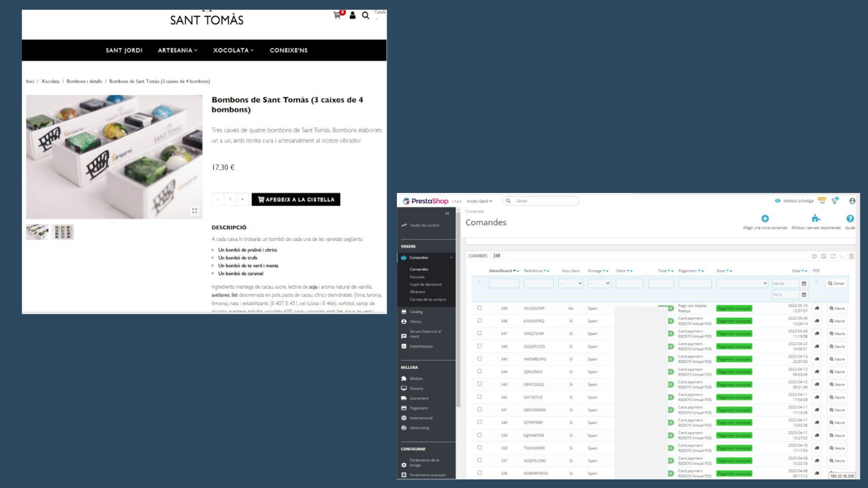Click the Cercar filter button in orders table
Viewport: 868px width, 488px height.
[x=836, y=283]
